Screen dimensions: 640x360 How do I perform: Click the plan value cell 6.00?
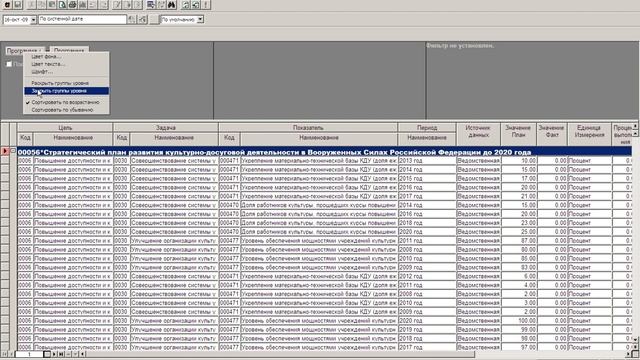[519, 276]
